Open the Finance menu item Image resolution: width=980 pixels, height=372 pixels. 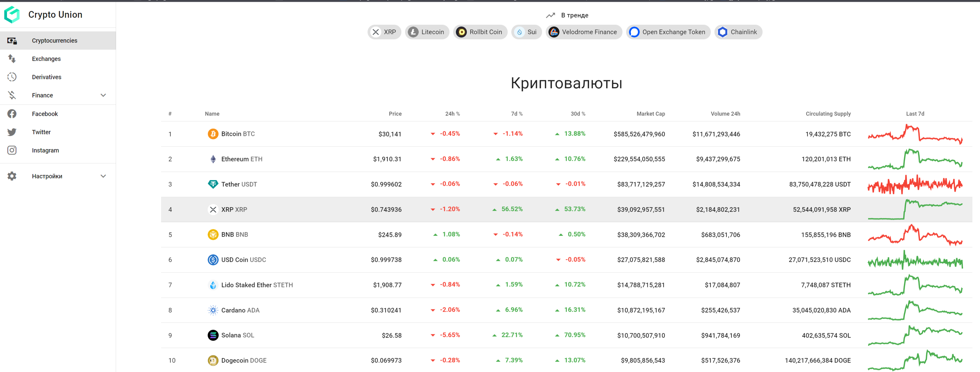point(58,95)
